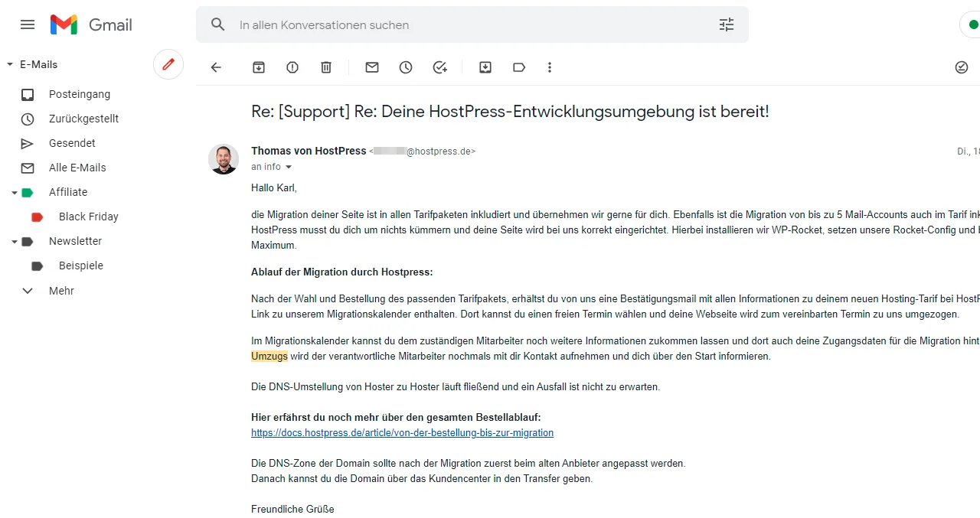Click sender name 'Thomas von HostPress'
This screenshot has width=980, height=518.
coord(309,151)
